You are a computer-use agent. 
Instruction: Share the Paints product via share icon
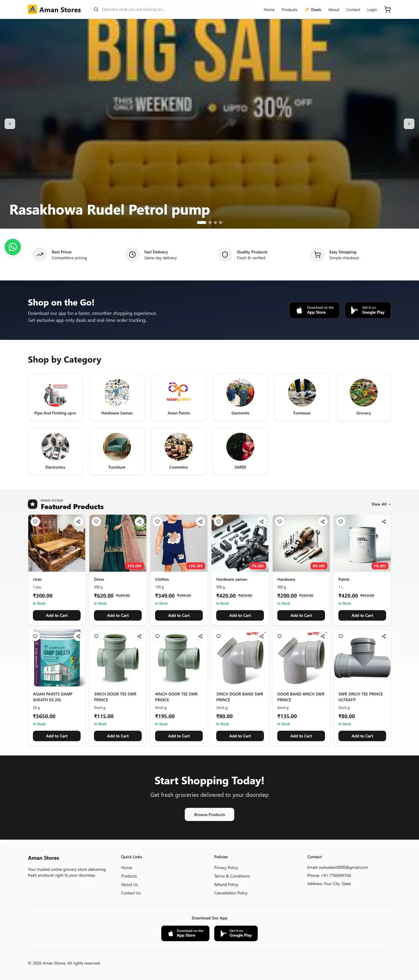click(x=384, y=522)
